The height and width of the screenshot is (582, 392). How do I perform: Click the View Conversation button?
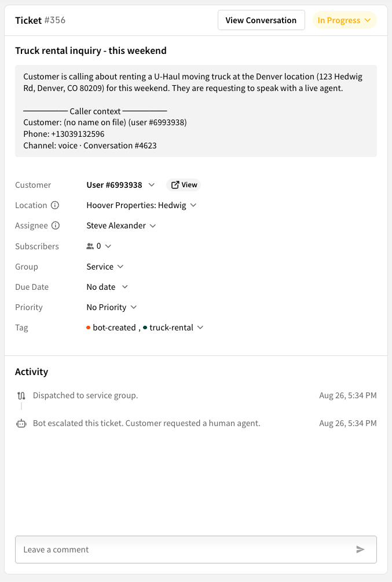[261, 20]
